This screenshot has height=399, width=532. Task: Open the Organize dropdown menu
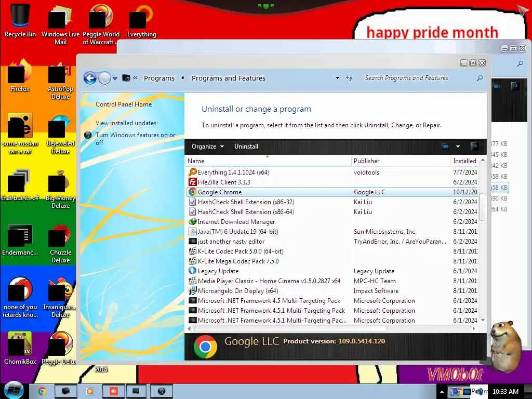pyautogui.click(x=208, y=147)
